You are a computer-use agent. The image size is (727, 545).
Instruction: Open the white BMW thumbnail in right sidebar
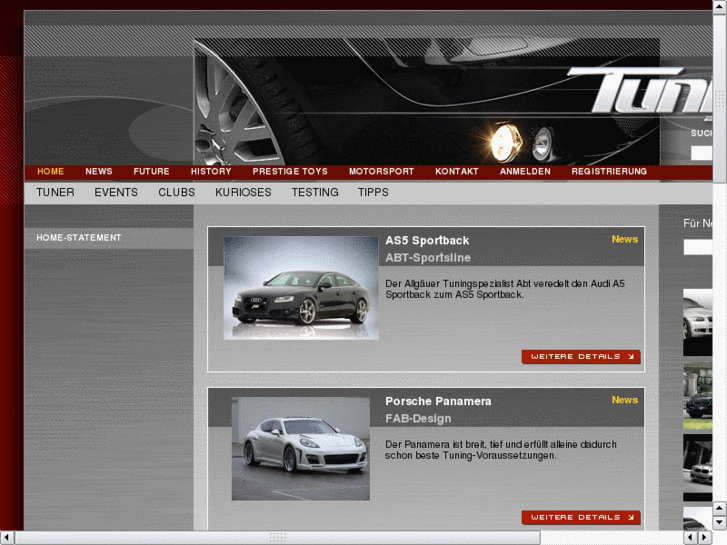(x=698, y=468)
